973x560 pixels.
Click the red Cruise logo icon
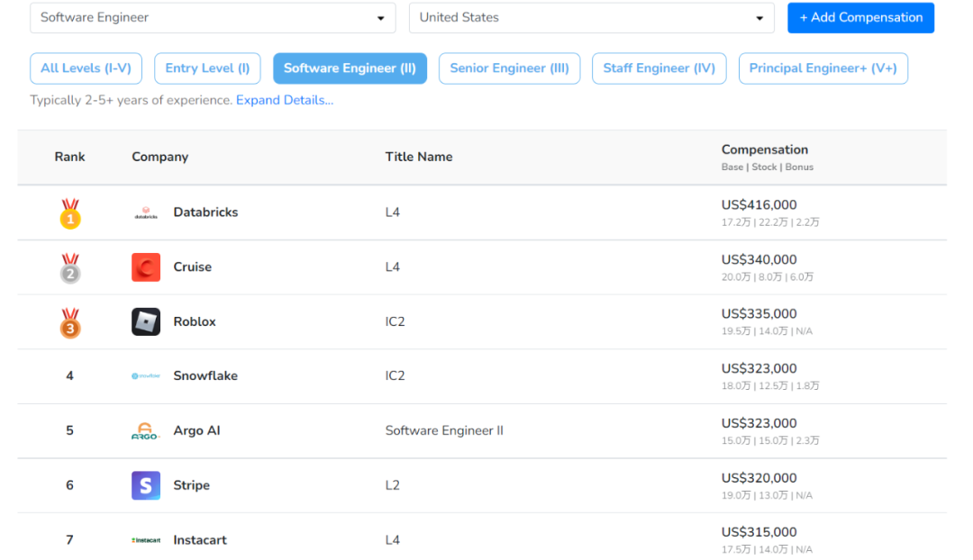[145, 267]
